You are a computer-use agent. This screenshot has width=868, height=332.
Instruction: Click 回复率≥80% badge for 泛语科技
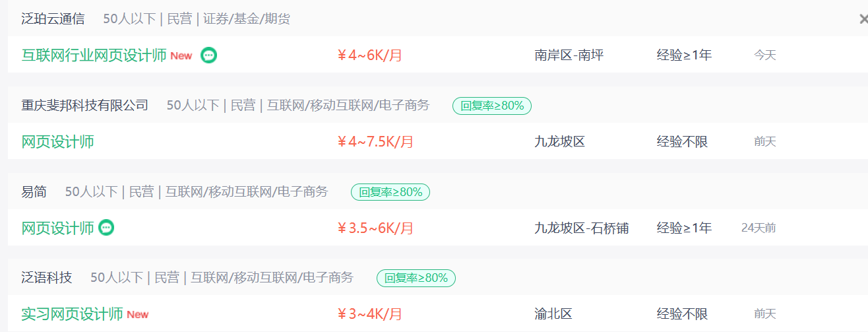[x=416, y=278]
